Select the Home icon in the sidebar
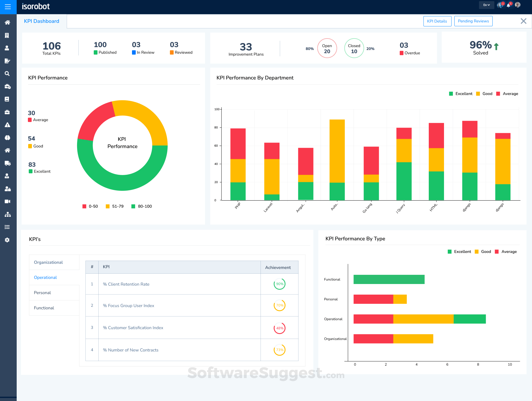 click(7, 22)
